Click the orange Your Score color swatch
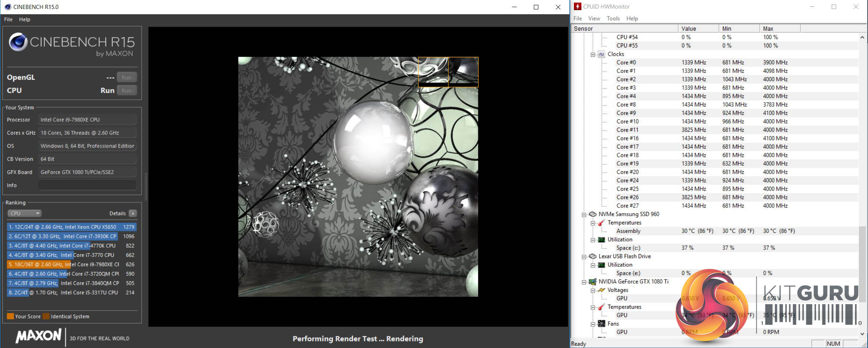The image size is (868, 348). coord(10,316)
